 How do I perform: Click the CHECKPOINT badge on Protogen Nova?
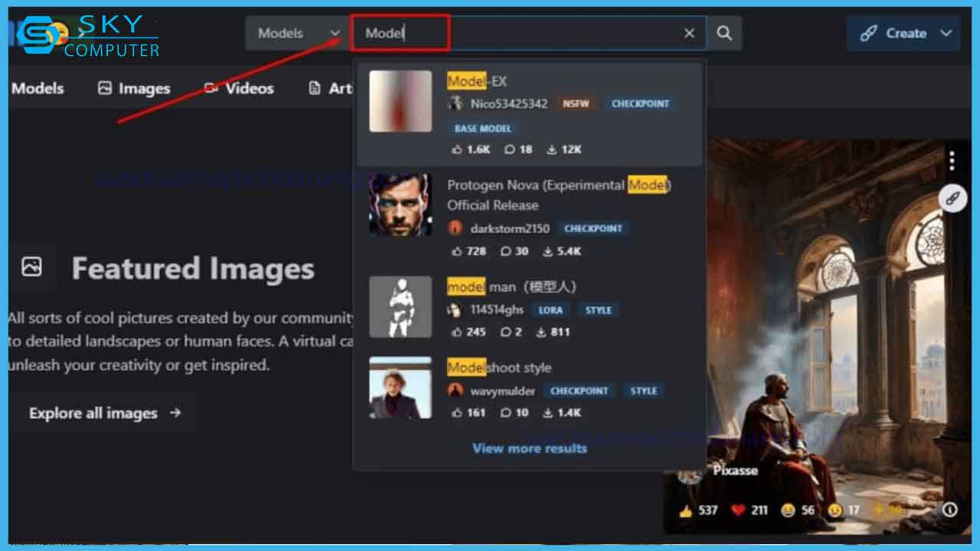click(x=593, y=228)
